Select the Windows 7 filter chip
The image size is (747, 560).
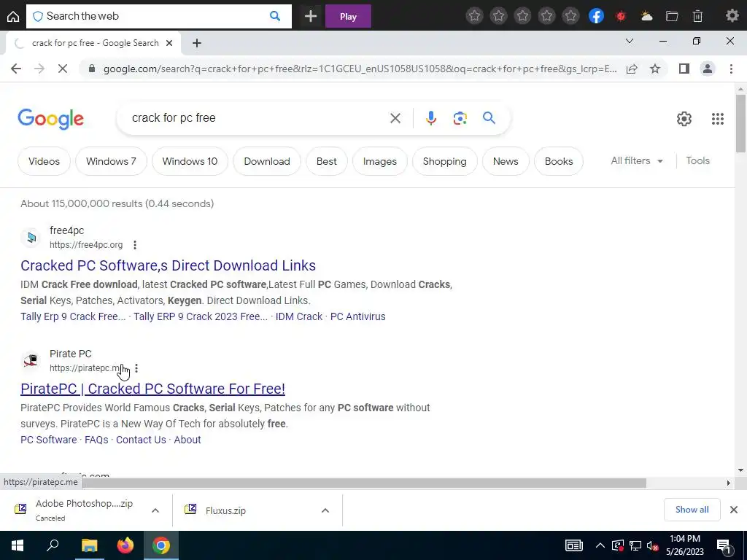pos(111,161)
